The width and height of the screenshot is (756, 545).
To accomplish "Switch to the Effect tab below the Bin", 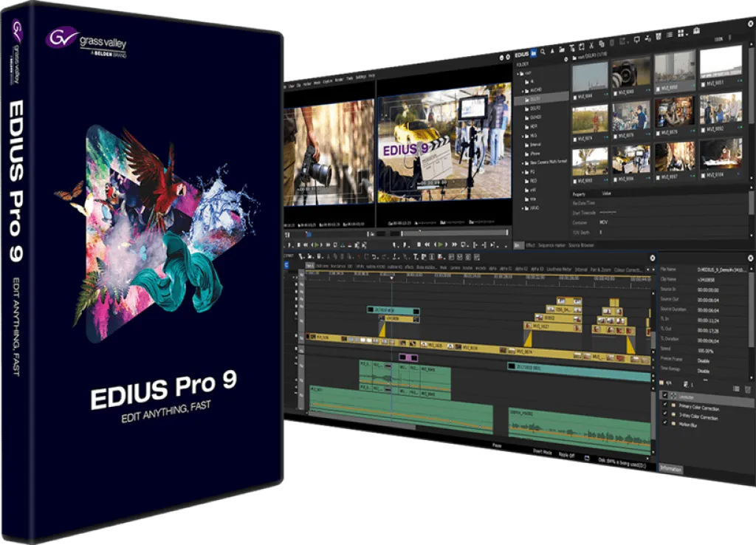I will tap(530, 245).
